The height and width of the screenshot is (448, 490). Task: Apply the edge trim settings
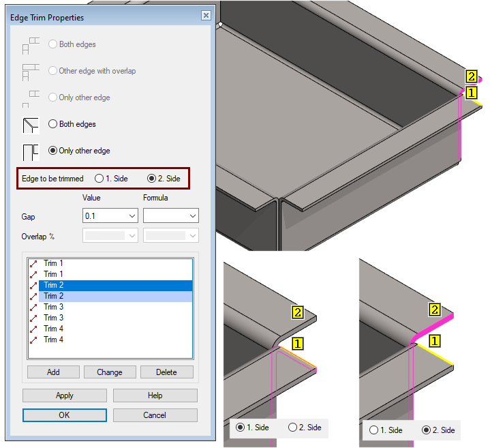tap(64, 395)
